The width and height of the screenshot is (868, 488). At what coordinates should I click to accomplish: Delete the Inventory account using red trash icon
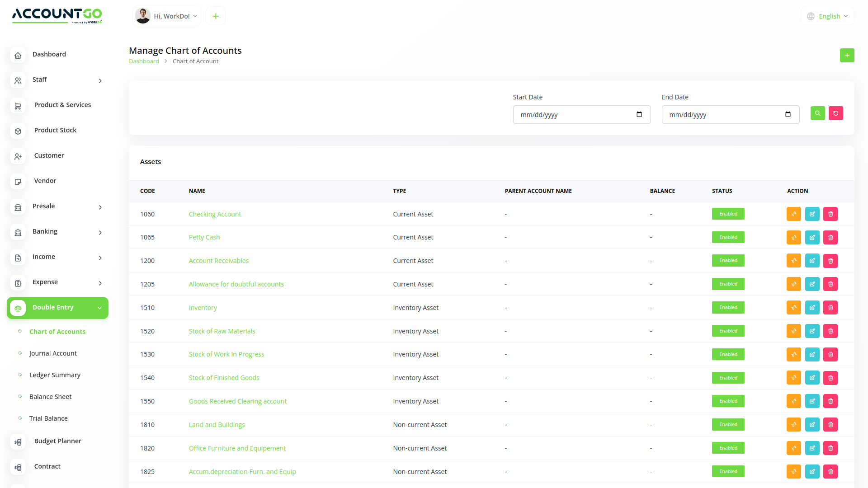(x=830, y=308)
